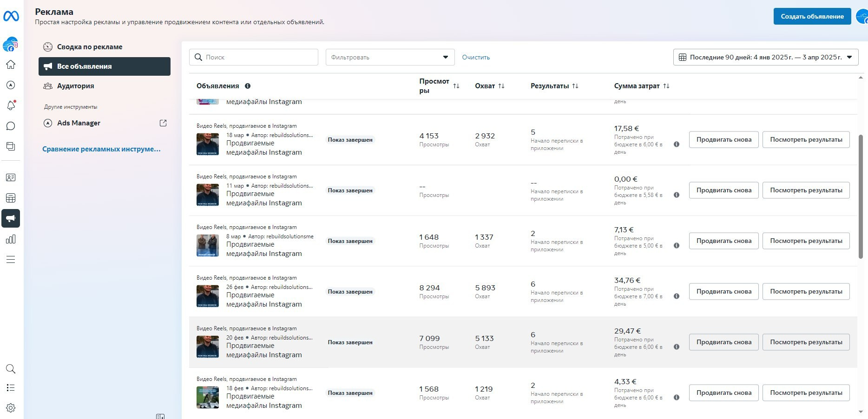Screen dimensions: 868x419
Task: Click info icon next to Объявления header
Action: point(248,86)
